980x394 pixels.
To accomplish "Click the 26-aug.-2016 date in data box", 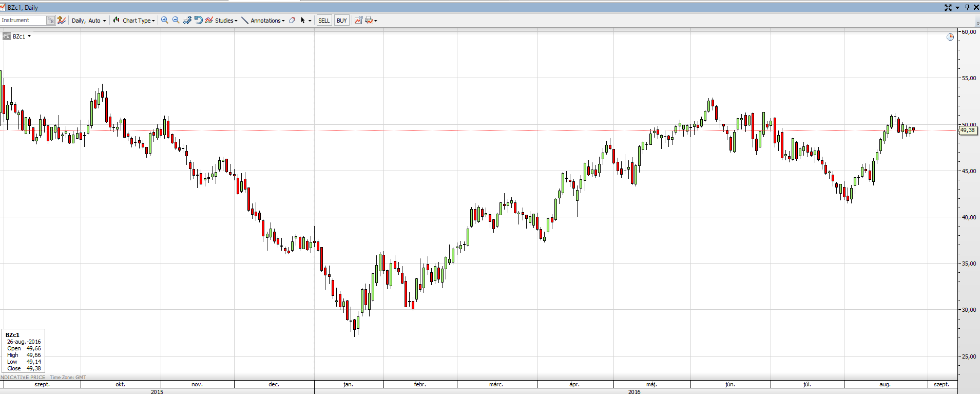I will (24, 342).
